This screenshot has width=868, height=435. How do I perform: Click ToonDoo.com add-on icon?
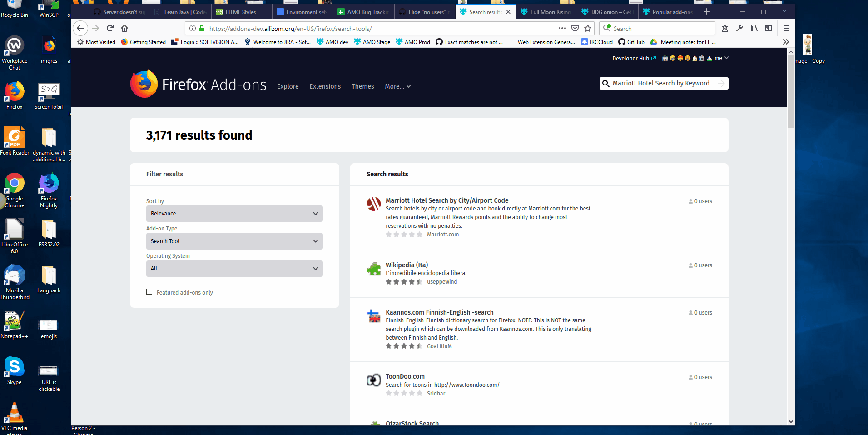coord(373,380)
